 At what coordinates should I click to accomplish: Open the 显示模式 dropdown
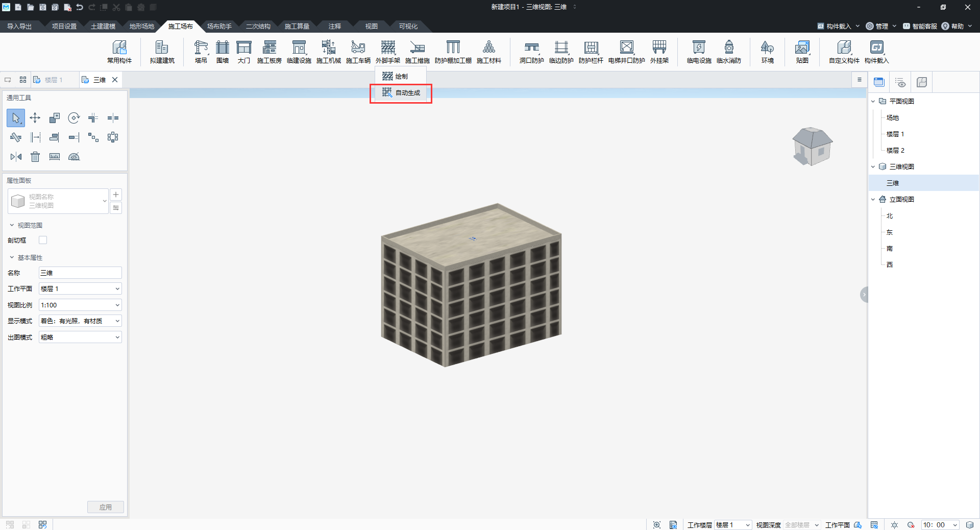click(x=80, y=321)
